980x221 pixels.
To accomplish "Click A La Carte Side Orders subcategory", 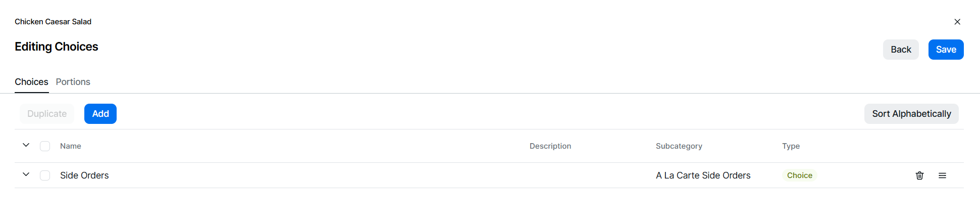I will pos(703,175).
